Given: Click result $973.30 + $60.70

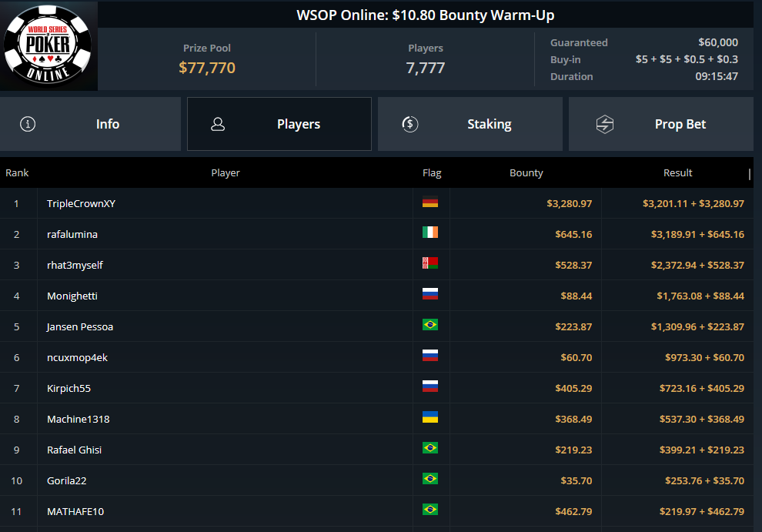Looking at the screenshot, I should tap(704, 357).
